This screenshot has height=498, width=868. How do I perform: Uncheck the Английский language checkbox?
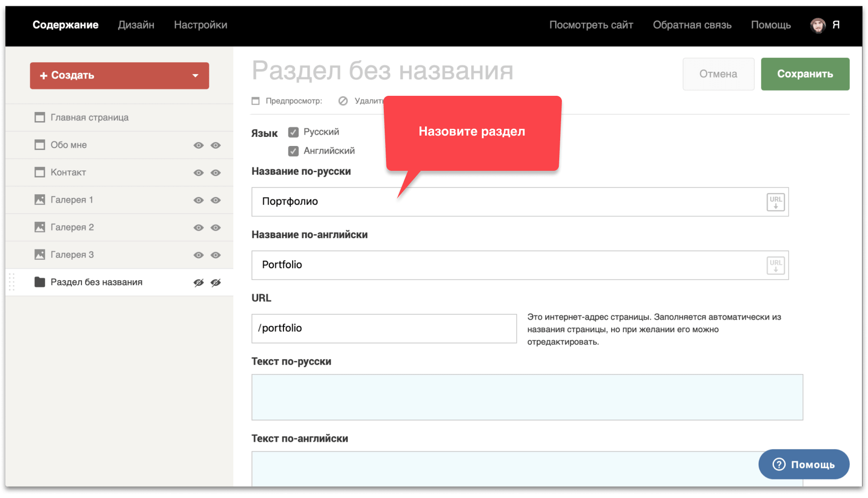(293, 151)
